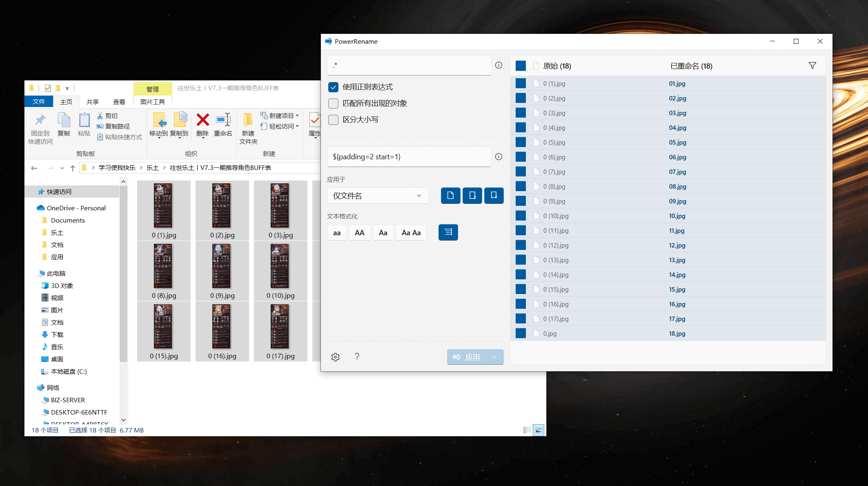Switch to 主页 ribbon tab
Viewport: 868px width, 486px height.
click(66, 102)
